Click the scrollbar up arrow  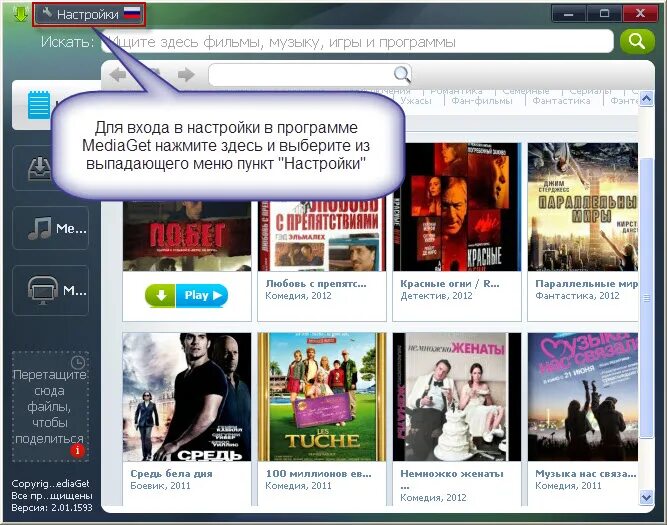(647, 99)
